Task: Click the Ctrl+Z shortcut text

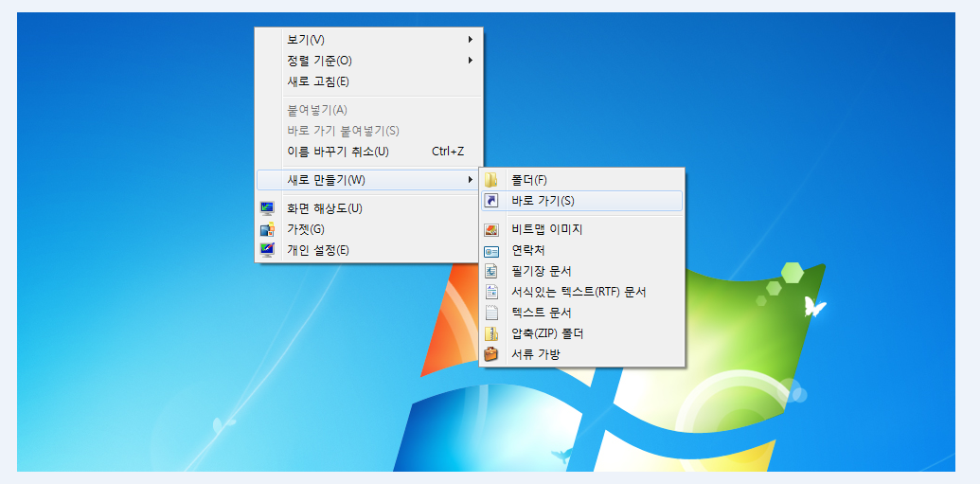Action: pyautogui.click(x=448, y=152)
